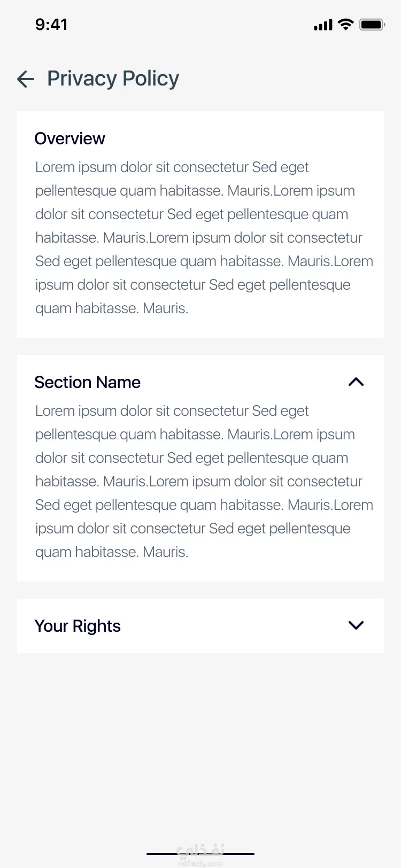The height and width of the screenshot is (868, 401).
Task: Tap the back arrow icon
Action: [x=26, y=79]
